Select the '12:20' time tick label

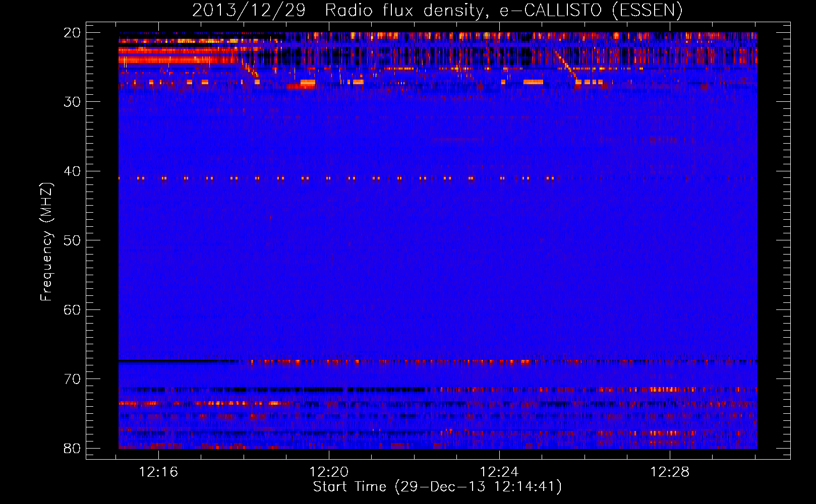(329, 472)
